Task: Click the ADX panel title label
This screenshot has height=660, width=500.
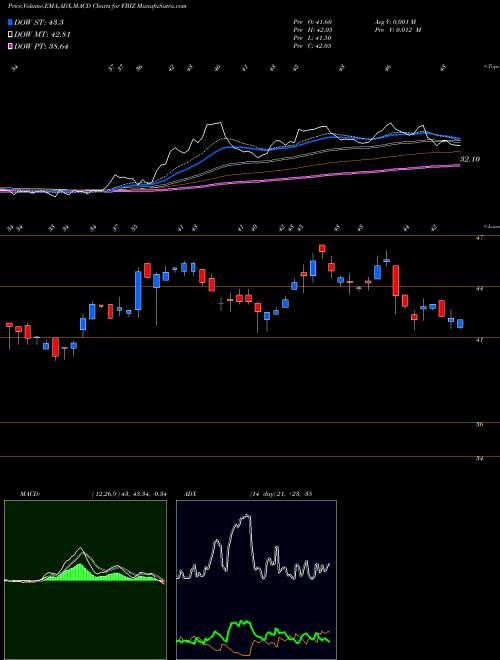Action: click(191, 493)
